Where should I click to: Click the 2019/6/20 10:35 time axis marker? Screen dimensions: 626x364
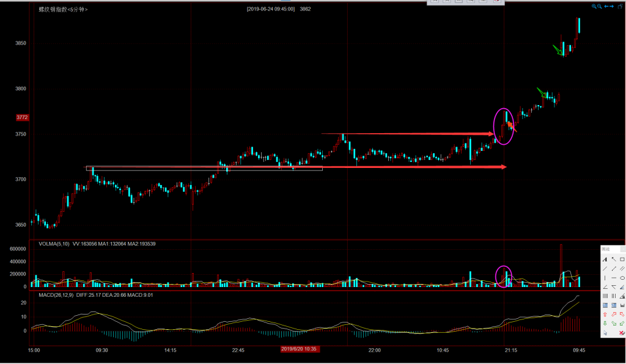pos(298,349)
